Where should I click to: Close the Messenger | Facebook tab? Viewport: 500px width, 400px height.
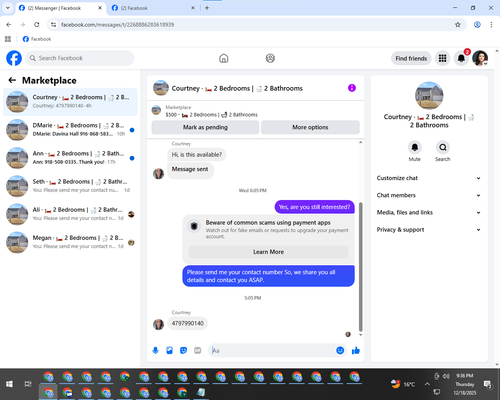[x=100, y=8]
